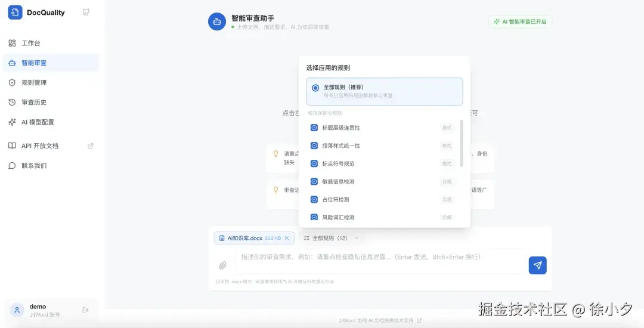Click the robot avatar of 智能审查助手
This screenshot has width=644, height=328.
pyautogui.click(x=217, y=21)
